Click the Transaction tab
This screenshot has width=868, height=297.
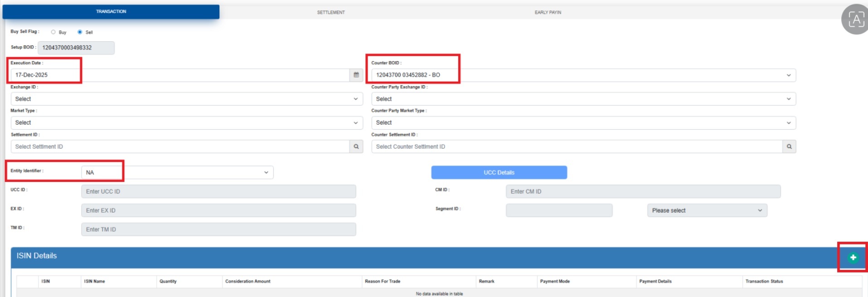point(111,11)
